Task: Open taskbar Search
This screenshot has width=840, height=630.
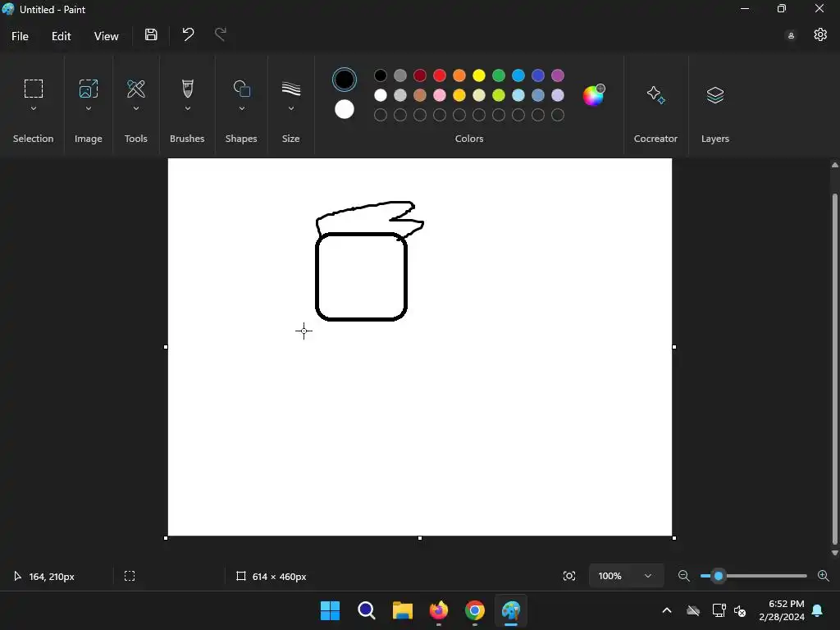Action: pos(367,610)
